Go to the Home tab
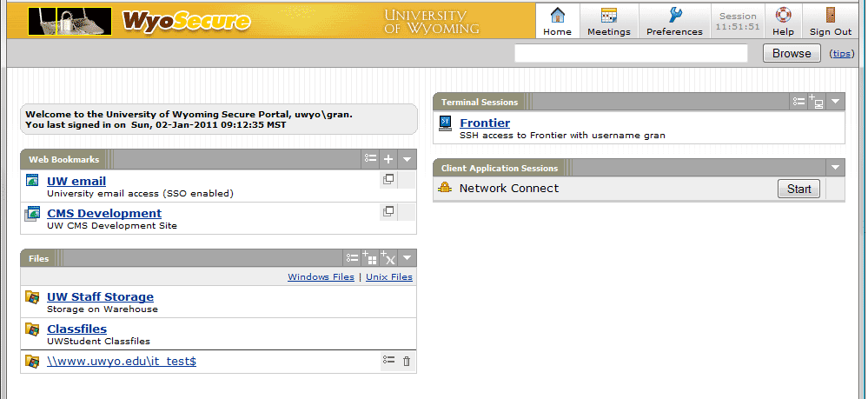868x399 pixels. 558,21
